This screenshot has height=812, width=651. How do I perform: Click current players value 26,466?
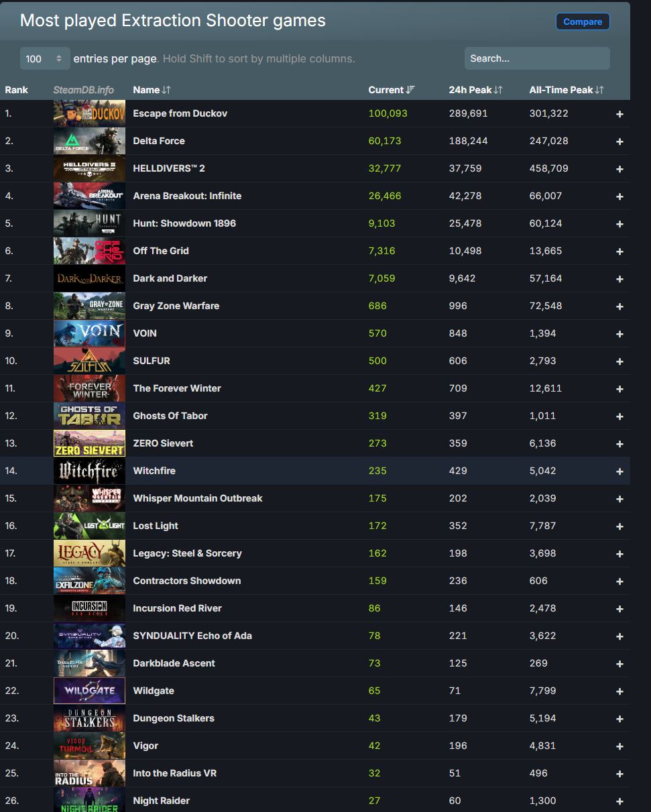pyautogui.click(x=385, y=196)
